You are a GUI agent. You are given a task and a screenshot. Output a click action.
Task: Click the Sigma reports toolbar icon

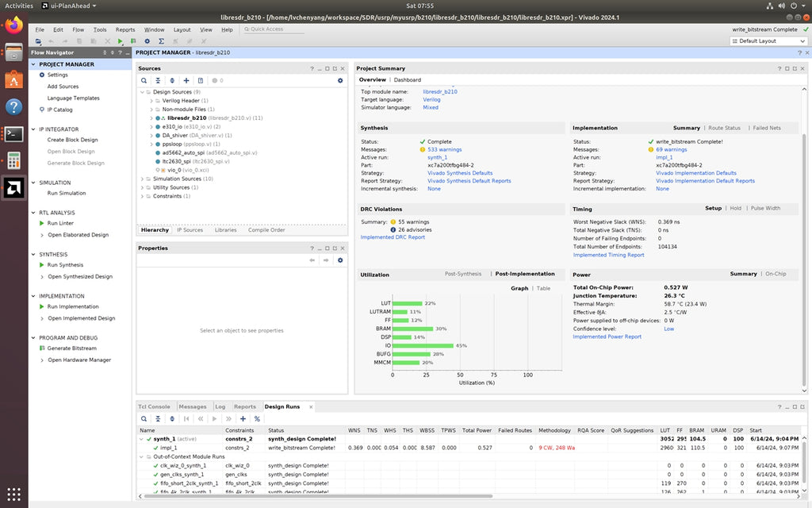coord(161,41)
